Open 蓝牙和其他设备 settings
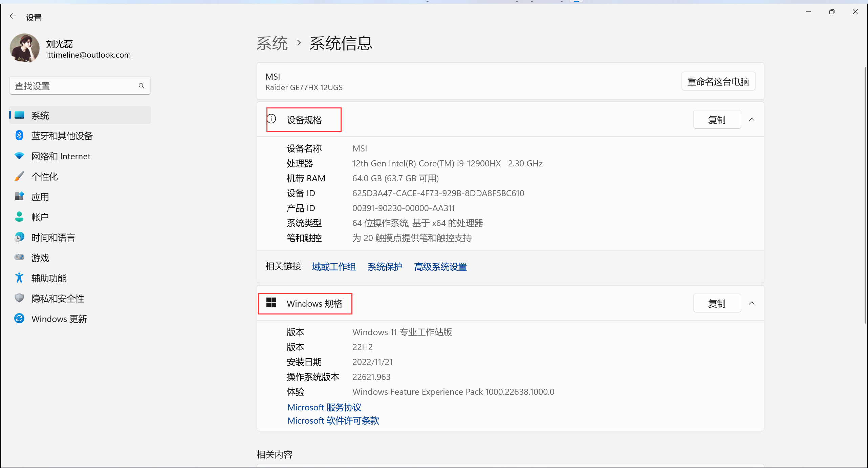The width and height of the screenshot is (868, 468). click(x=80, y=136)
